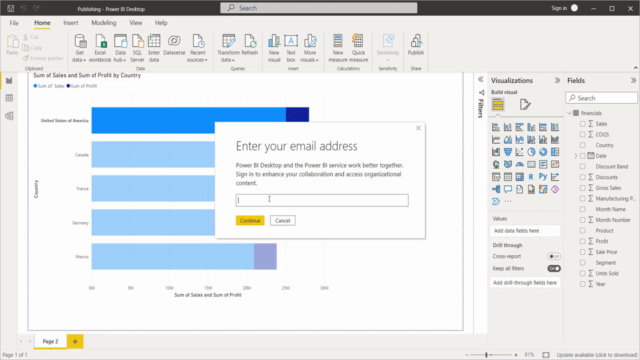Toggle Keep all filters switch

tap(554, 269)
